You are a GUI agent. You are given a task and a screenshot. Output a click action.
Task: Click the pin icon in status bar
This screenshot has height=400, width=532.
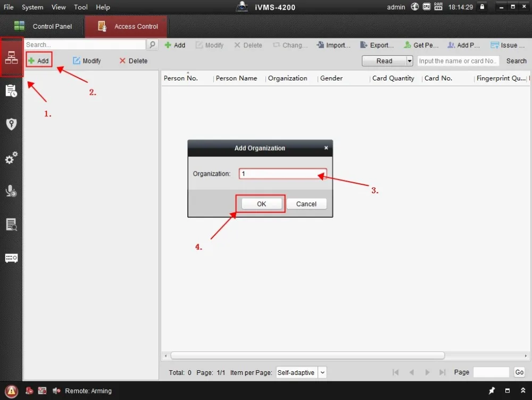click(x=492, y=391)
